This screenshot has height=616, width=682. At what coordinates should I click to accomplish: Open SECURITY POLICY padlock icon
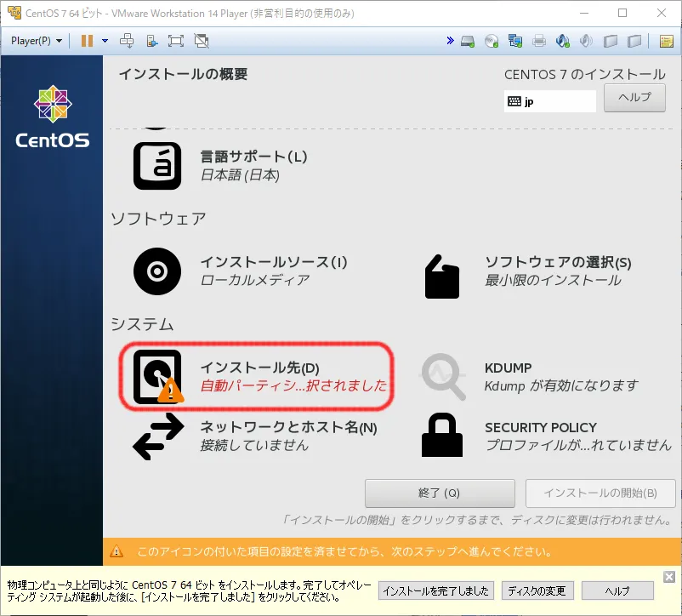(442, 435)
